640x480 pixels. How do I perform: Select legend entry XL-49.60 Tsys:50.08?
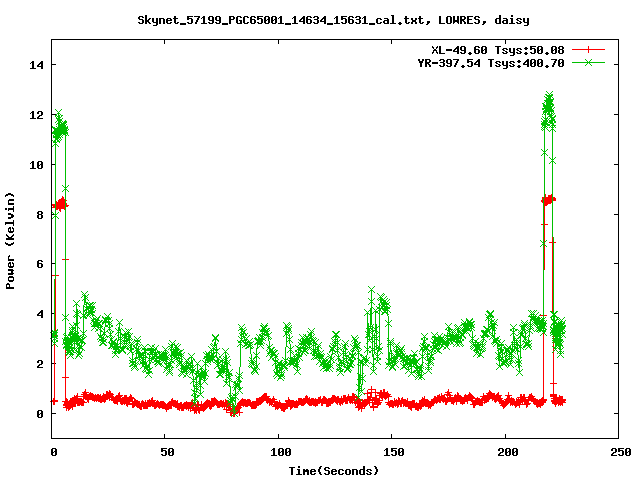tap(498, 50)
